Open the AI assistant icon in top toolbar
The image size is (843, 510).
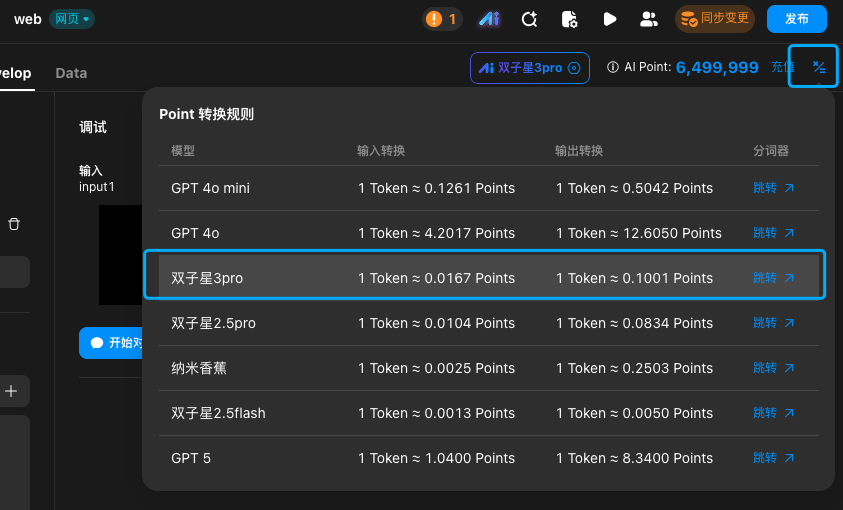489,19
